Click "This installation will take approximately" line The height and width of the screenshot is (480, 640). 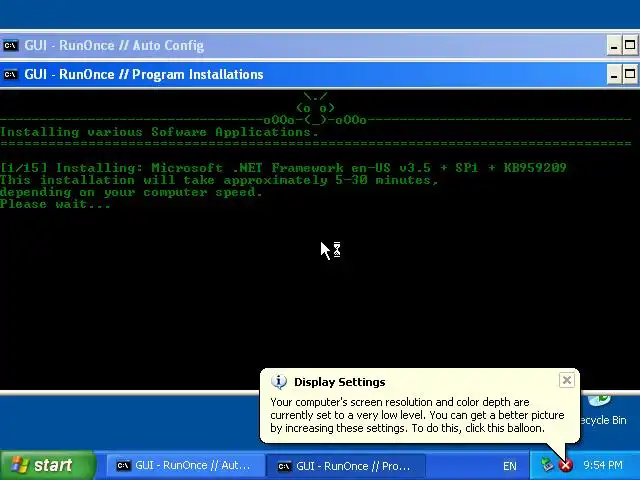[x=219, y=180]
